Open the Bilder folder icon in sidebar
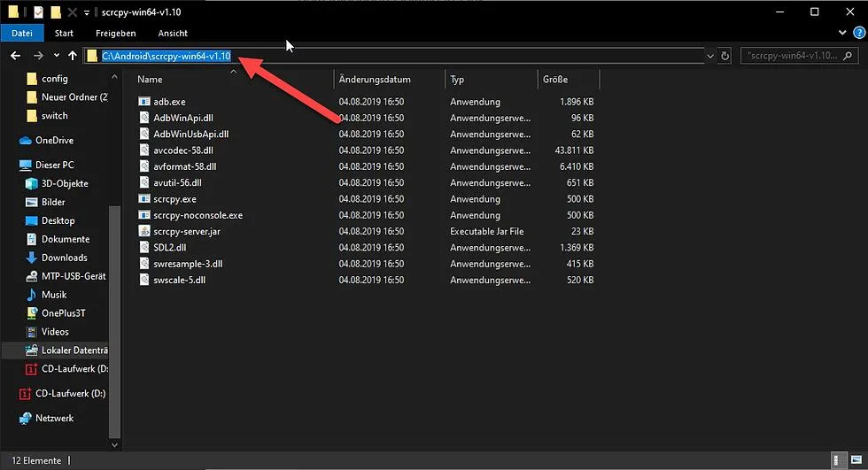Image resolution: width=868 pixels, height=470 pixels. [x=32, y=203]
